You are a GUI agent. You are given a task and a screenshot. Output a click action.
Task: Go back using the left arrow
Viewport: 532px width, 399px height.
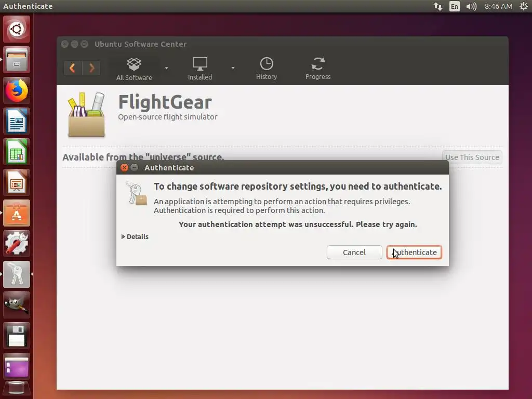[73, 68]
